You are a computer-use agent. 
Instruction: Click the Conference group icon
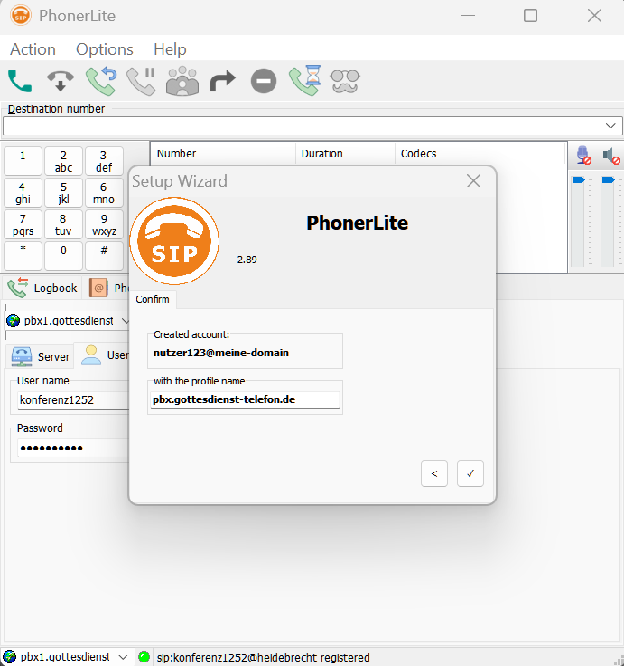point(182,81)
